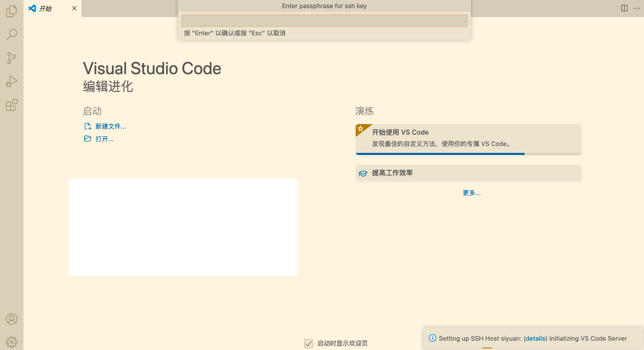This screenshot has height=350, width=644.
Task: Click the star badge on walkthrough card
Action: point(360,129)
